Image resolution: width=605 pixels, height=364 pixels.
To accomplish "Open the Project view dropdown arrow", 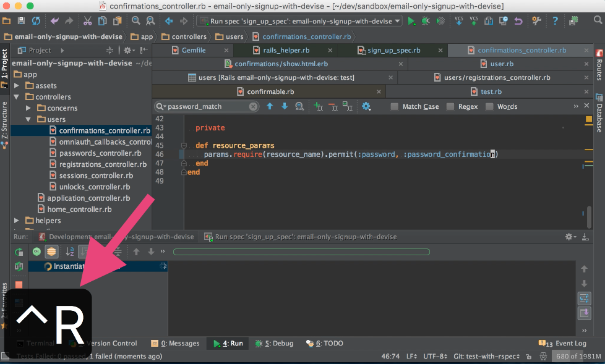I will point(62,50).
